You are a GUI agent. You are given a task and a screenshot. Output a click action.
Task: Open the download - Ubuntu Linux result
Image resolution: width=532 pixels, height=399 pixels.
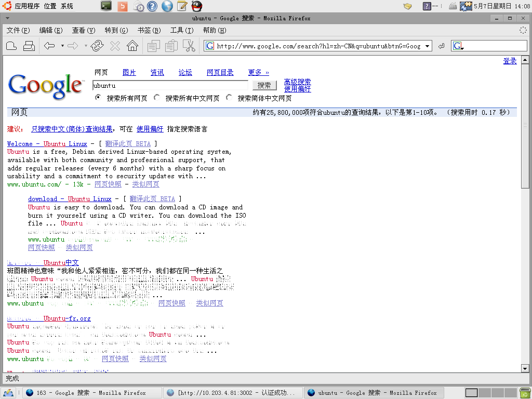pyautogui.click(x=70, y=199)
